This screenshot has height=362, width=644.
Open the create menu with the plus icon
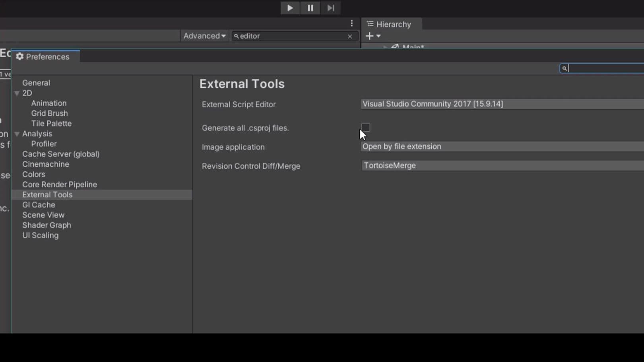point(370,36)
